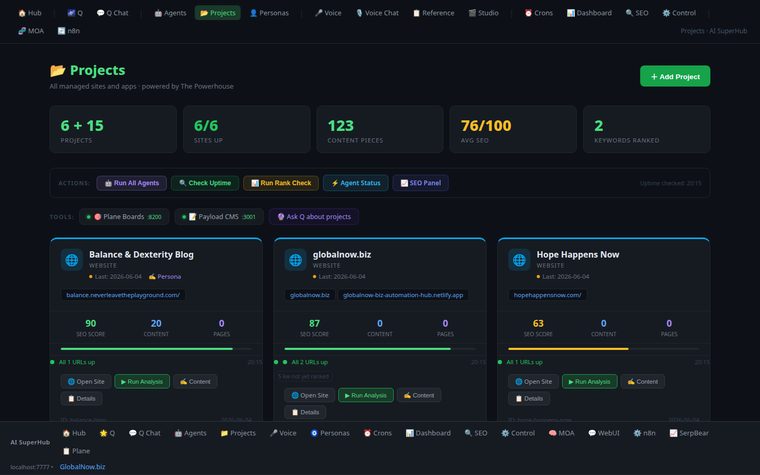Click GlobalNow.biz link in footer

click(82, 467)
